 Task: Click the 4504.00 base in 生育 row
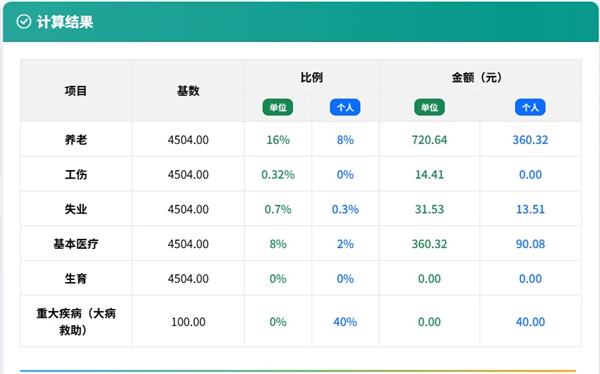[188, 278]
